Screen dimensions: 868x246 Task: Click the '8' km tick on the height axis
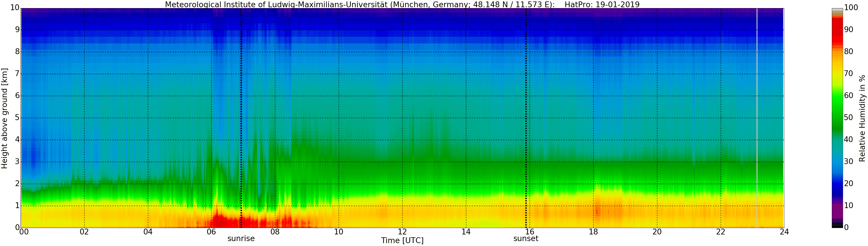coord(18,52)
